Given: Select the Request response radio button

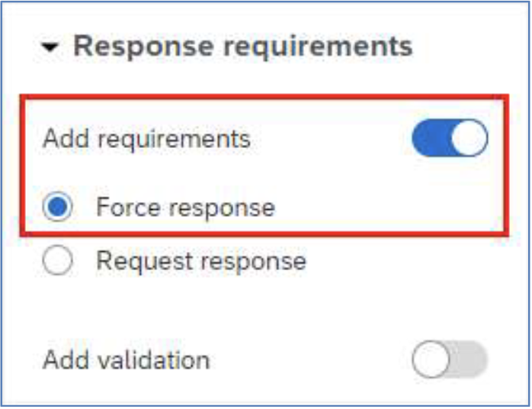Looking at the screenshot, I should pos(58,260).
